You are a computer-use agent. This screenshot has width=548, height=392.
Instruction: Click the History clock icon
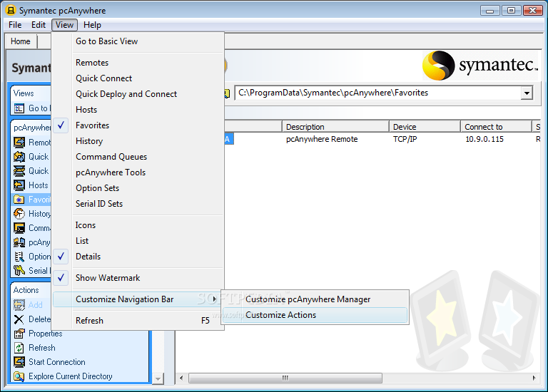(19, 214)
